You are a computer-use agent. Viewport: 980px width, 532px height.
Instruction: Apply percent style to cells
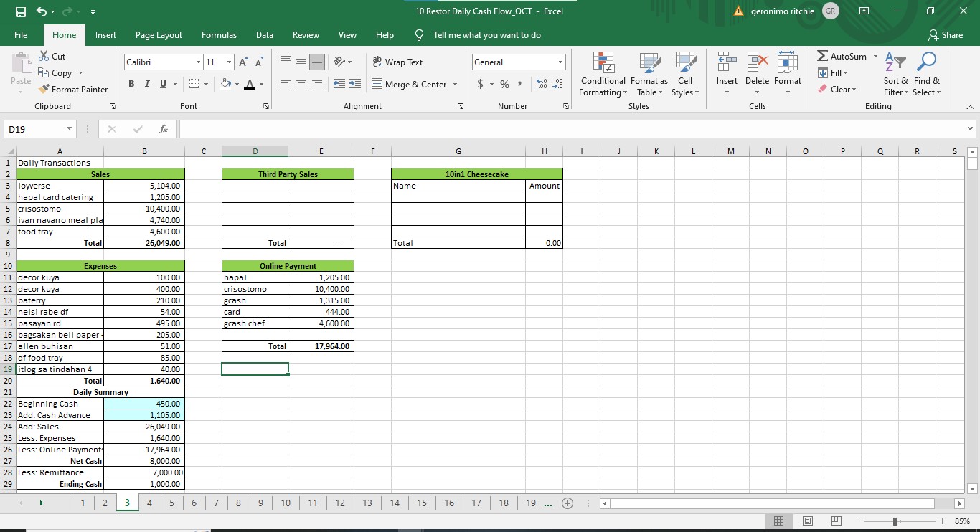[x=504, y=84]
